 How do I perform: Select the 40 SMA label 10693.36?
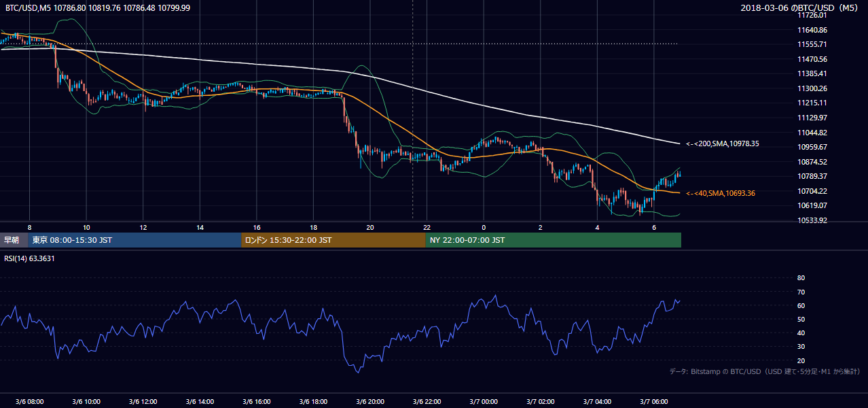[x=720, y=193]
